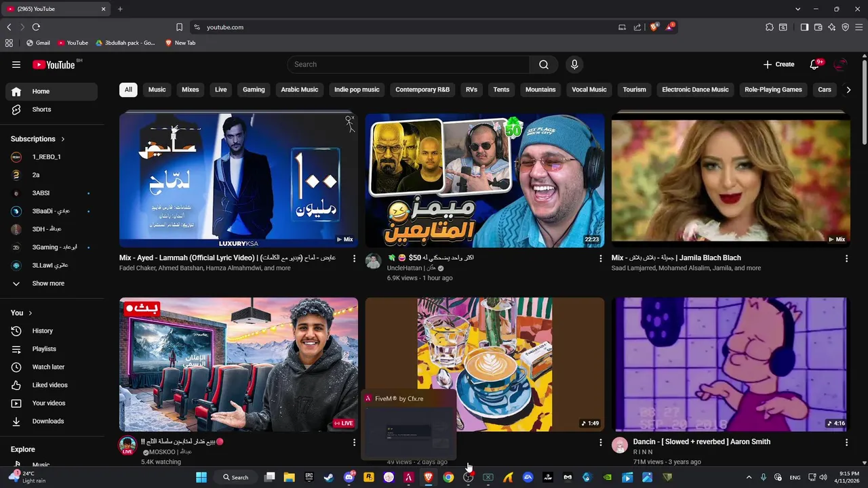Image resolution: width=868 pixels, height=488 pixels.
Task: Toggle the browser sidebar panel icon
Action: pyautogui.click(x=804, y=27)
